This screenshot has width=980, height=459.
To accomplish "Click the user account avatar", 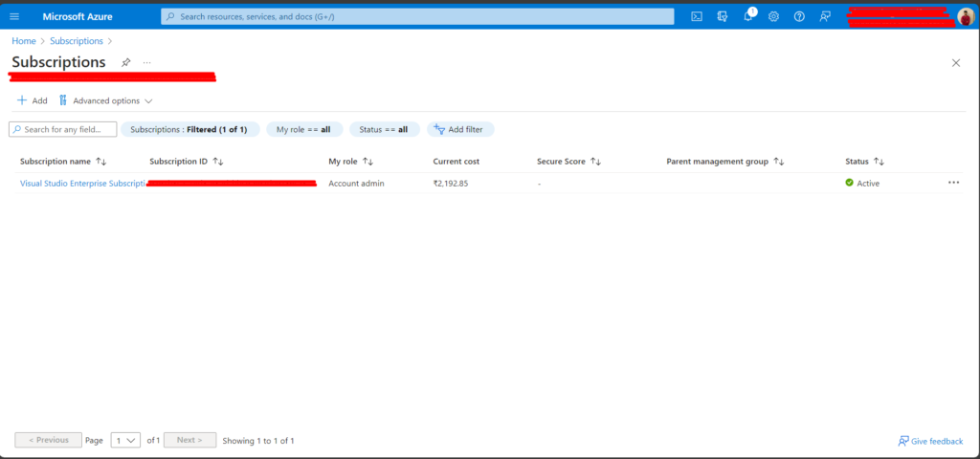I will click(966, 17).
